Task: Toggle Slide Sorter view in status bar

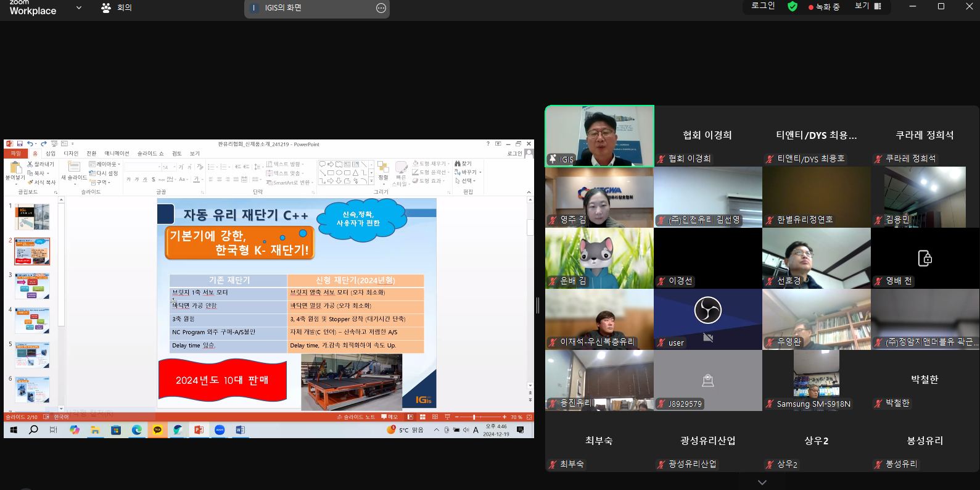Action: tap(422, 417)
